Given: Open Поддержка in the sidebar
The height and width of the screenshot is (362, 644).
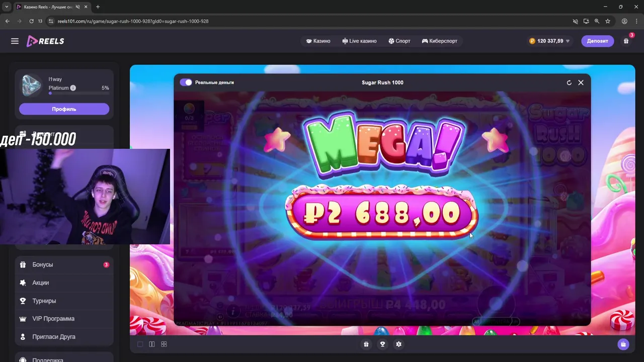Looking at the screenshot, I should (64, 359).
